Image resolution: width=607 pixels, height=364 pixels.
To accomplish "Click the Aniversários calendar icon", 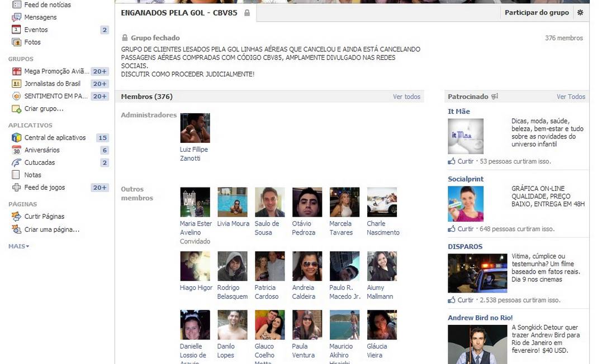I will [16, 150].
